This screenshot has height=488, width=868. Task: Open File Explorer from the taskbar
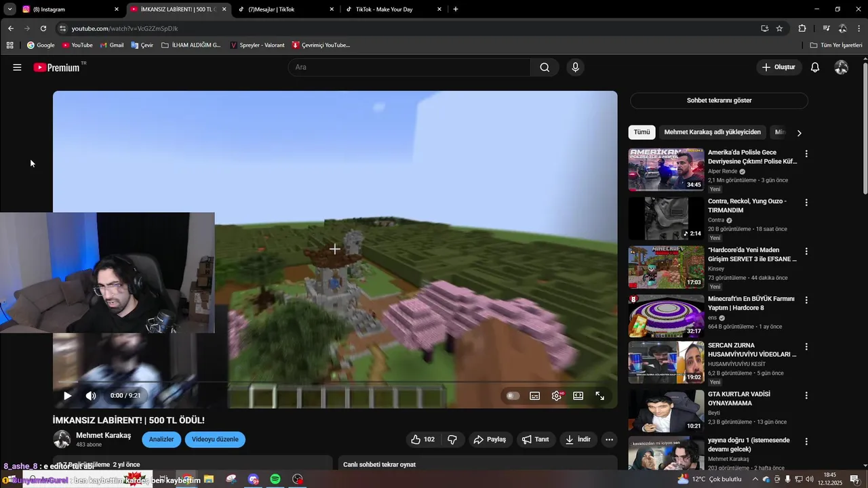[209, 479]
